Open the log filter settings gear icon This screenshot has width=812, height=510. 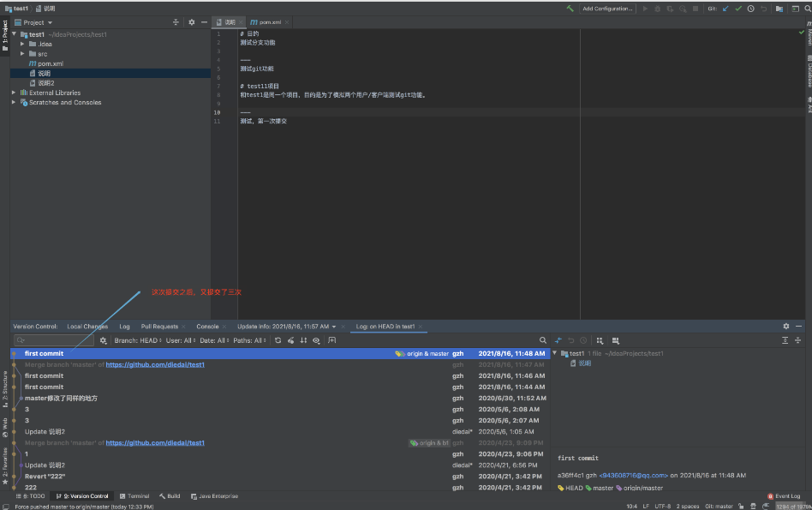click(103, 340)
